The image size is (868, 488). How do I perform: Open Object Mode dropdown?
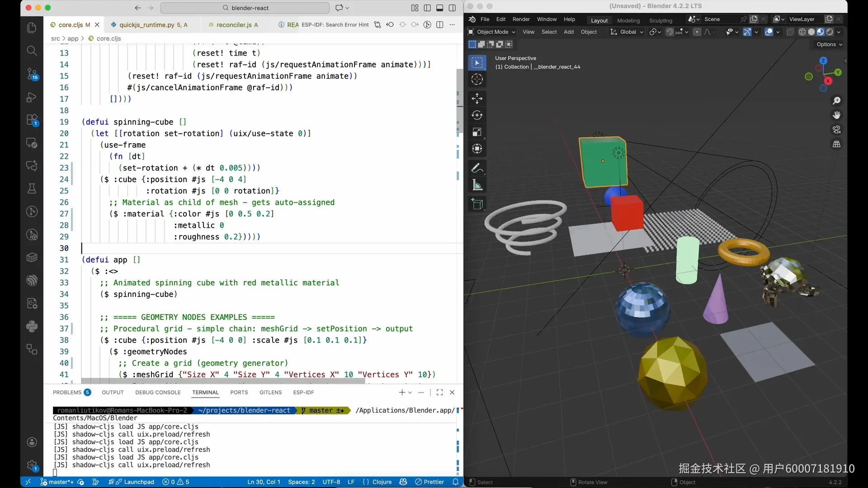(492, 32)
